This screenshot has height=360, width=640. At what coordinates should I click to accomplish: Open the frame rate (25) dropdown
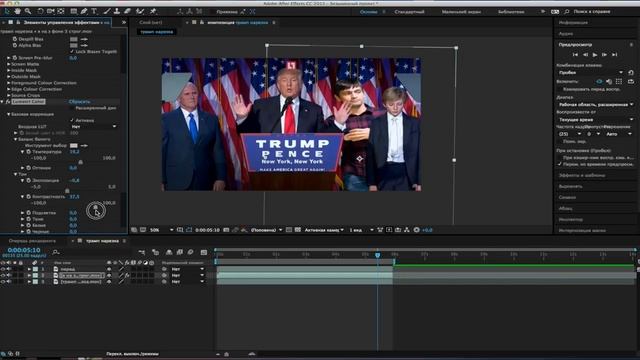[x=569, y=134]
